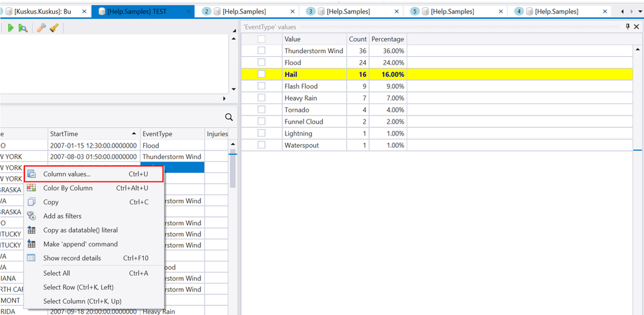Choose Column values... from context menu
Screen dimensions: 644x315
pos(94,174)
